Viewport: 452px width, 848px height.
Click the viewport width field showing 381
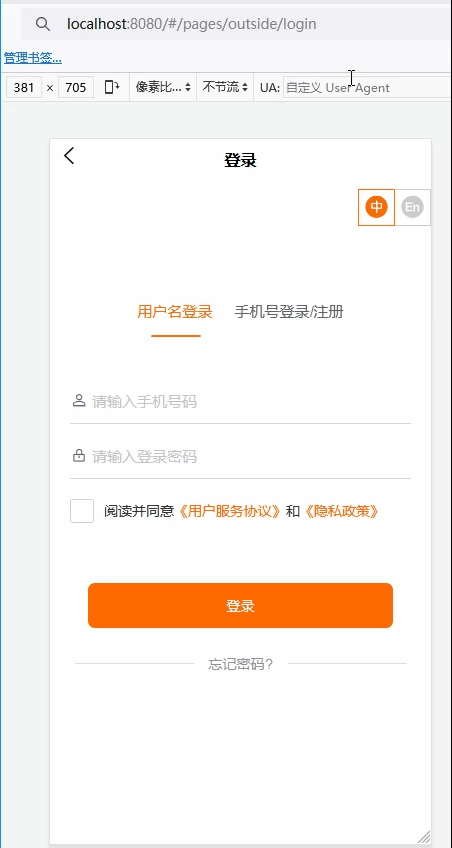click(24, 87)
